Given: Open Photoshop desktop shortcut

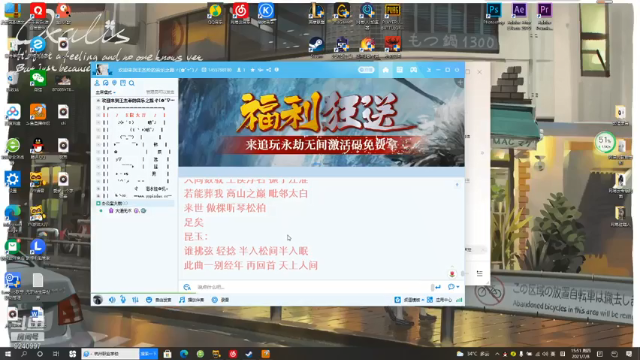Looking at the screenshot, I should [x=493, y=13].
